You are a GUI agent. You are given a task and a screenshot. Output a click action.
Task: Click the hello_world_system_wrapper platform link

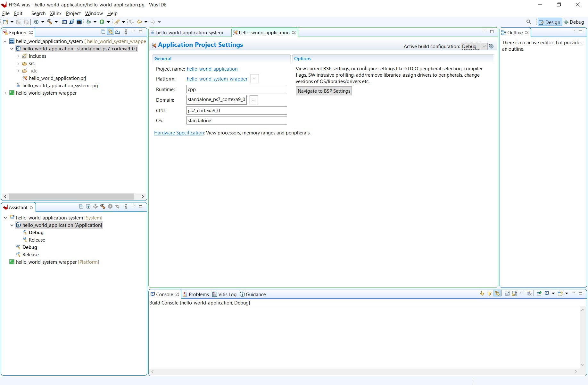pos(217,79)
